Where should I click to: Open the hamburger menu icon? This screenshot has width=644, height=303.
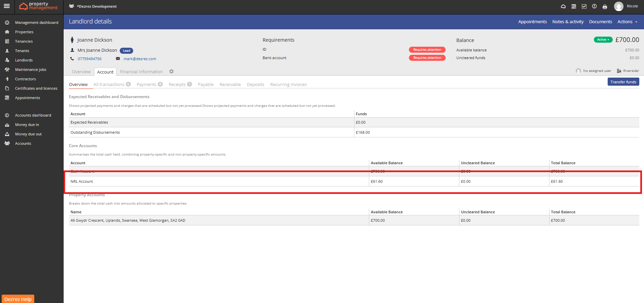[x=7, y=6]
